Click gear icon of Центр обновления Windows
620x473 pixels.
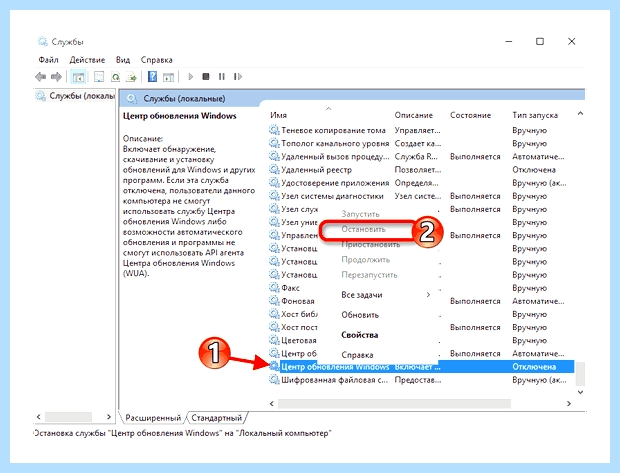[274, 367]
